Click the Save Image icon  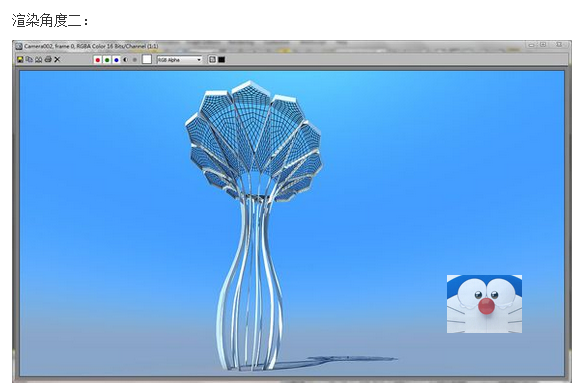(x=20, y=59)
